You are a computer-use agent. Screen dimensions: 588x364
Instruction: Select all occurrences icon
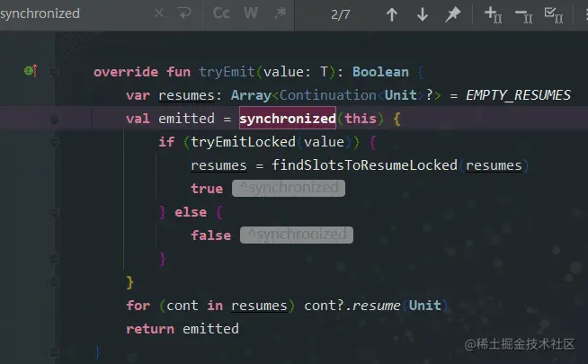coord(554,13)
